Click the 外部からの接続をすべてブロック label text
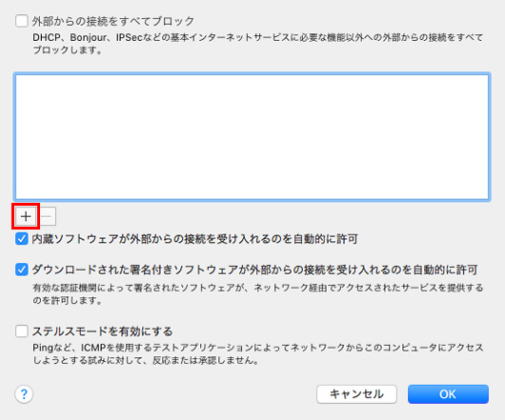Screen dimensions: 505x420 [x=113, y=22]
